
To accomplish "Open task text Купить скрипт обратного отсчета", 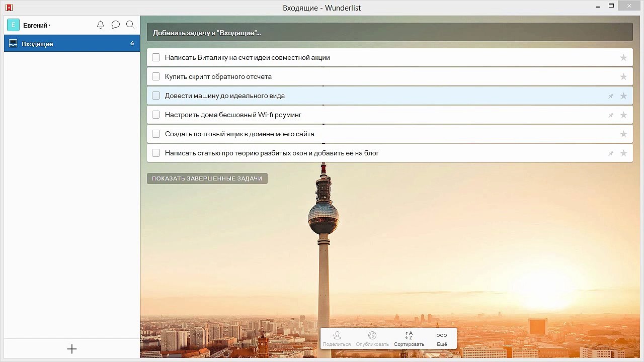I will click(218, 76).
